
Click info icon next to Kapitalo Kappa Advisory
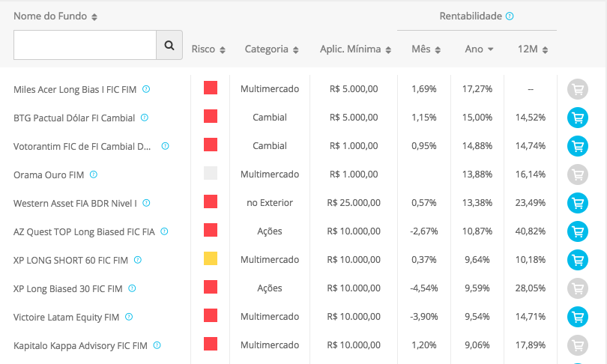(x=157, y=345)
